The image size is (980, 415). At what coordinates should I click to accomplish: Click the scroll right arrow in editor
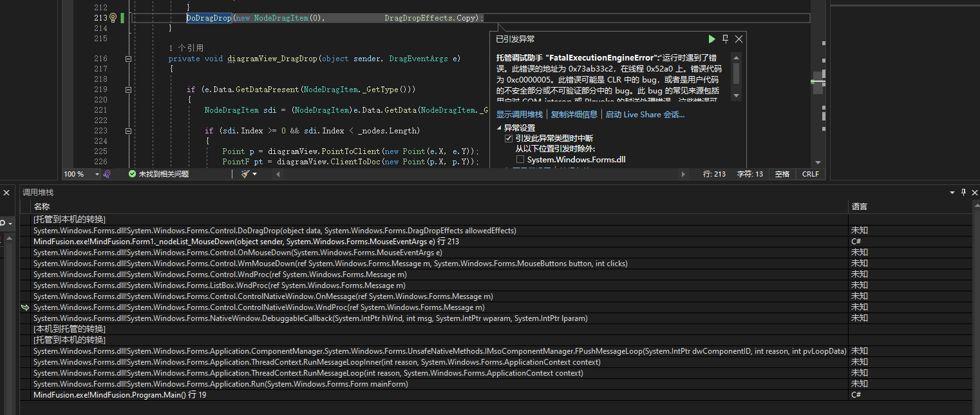pyautogui.click(x=684, y=174)
